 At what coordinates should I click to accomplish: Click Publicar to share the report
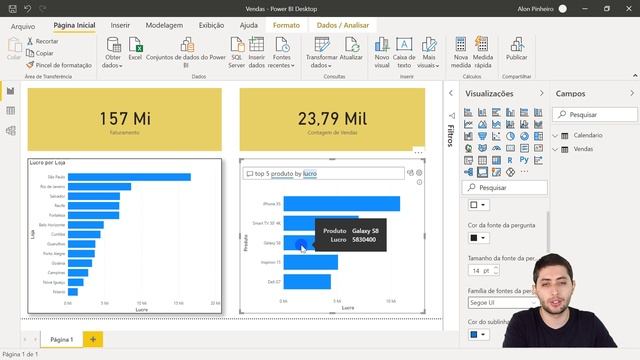[x=517, y=49]
